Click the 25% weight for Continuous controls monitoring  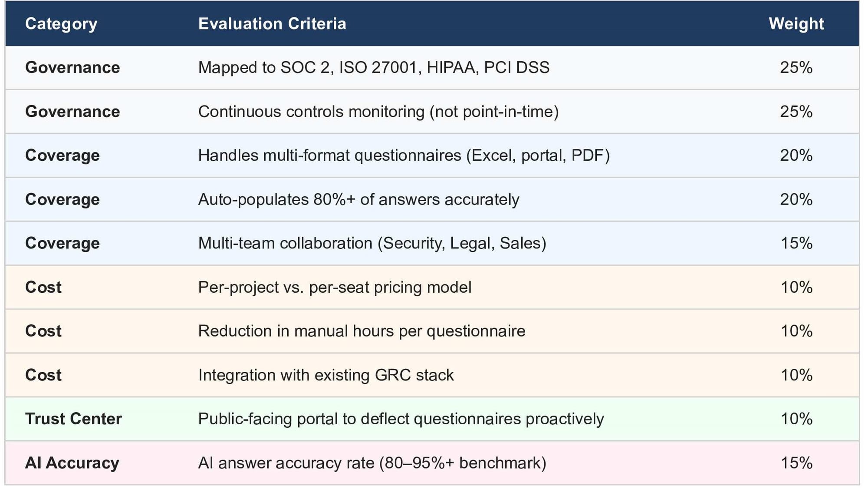796,112
